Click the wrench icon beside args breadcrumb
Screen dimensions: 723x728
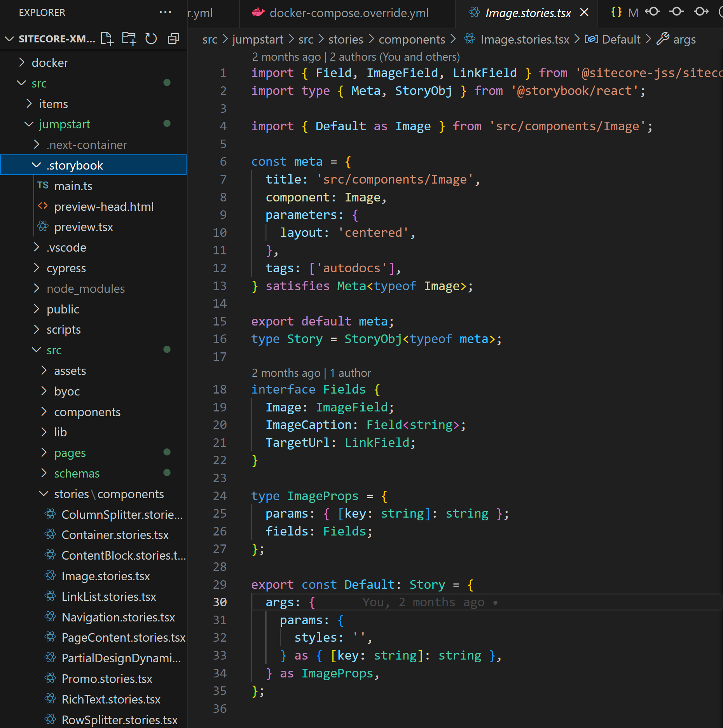tap(663, 39)
